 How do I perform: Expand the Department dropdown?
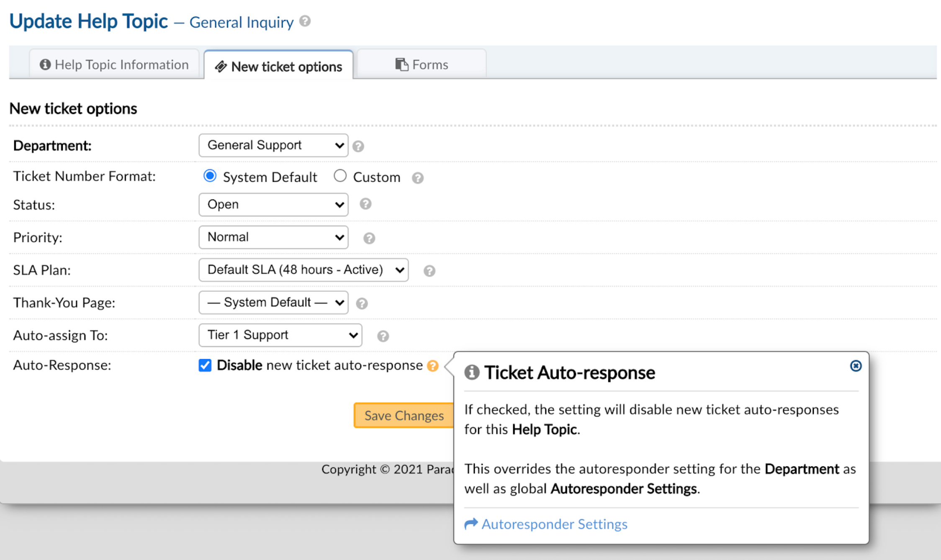tap(272, 145)
